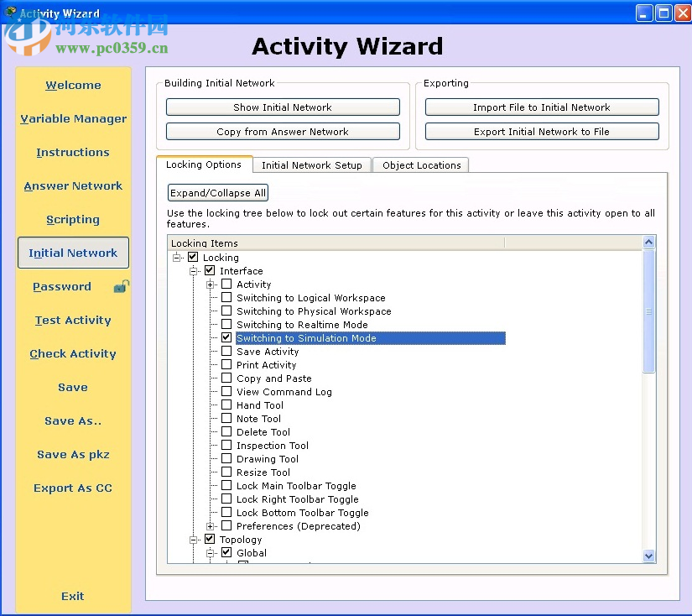
Task: Click Exit in the sidebar
Action: (x=73, y=596)
